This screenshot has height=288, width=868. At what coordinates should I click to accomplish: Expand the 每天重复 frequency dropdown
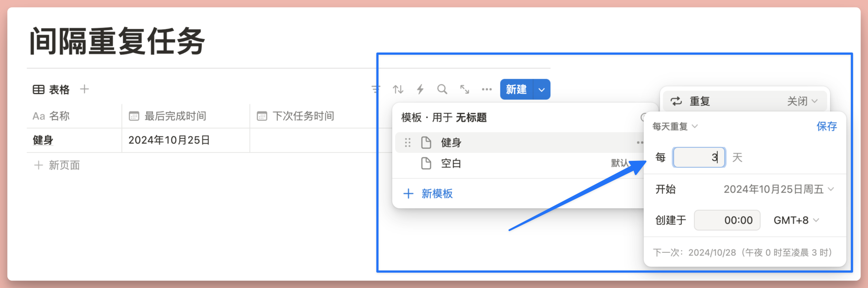(675, 126)
